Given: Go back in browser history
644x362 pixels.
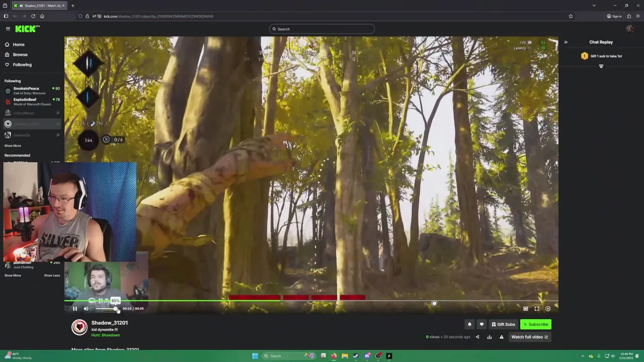Looking at the screenshot, I should coord(15,16).
